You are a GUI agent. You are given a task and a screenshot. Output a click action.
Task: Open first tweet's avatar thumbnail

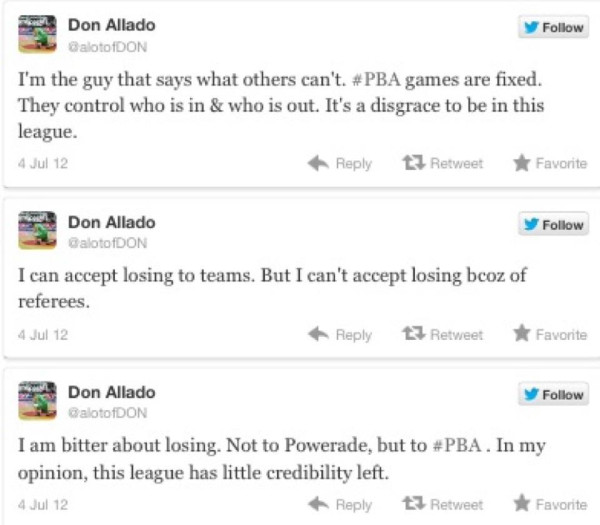pyautogui.click(x=38, y=34)
